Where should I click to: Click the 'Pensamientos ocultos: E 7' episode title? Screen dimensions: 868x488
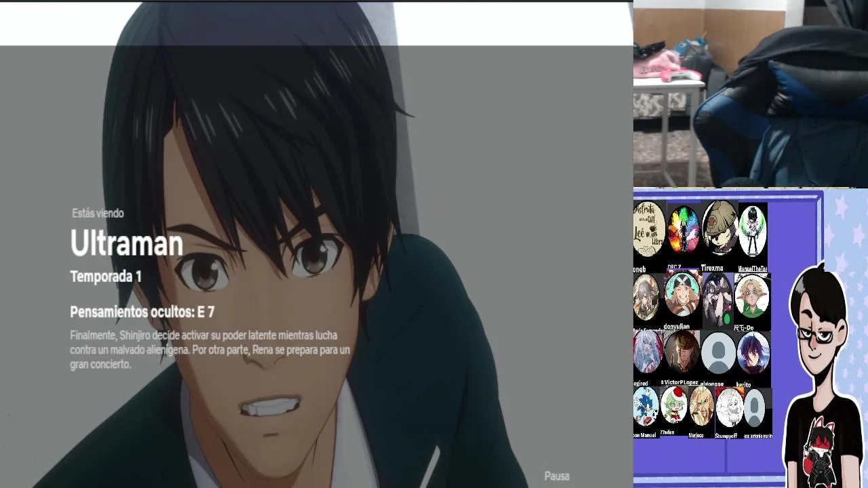142,312
